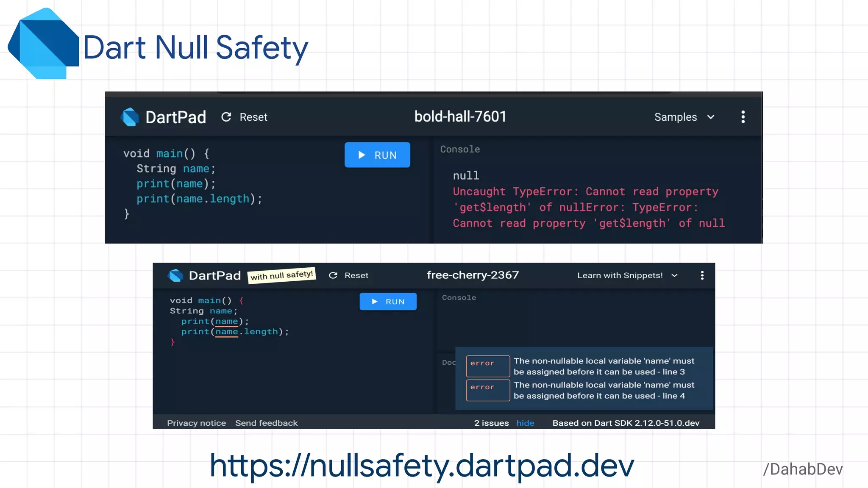Open the three-dot menu in top DartPad

tap(743, 117)
